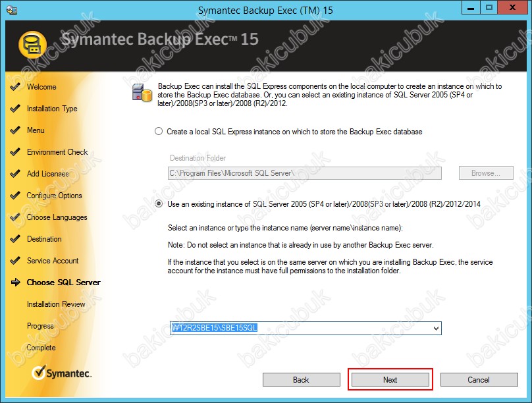Select Use an existing instance of SQL Server
This screenshot has height=403, width=532.
[x=159, y=204]
